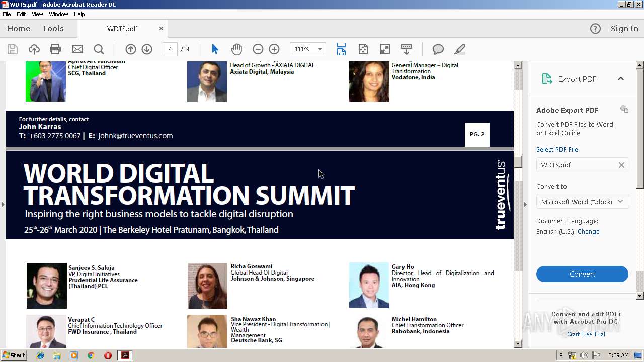Go to previous page arrow
This screenshot has height=362, width=644.
click(131, 49)
